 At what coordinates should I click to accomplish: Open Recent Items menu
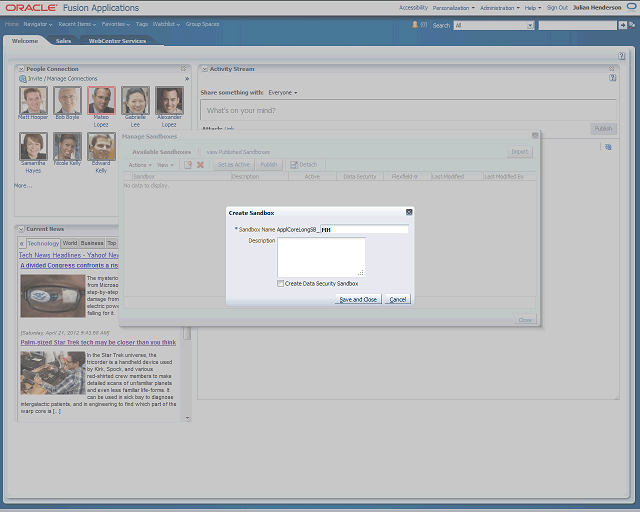click(x=77, y=24)
